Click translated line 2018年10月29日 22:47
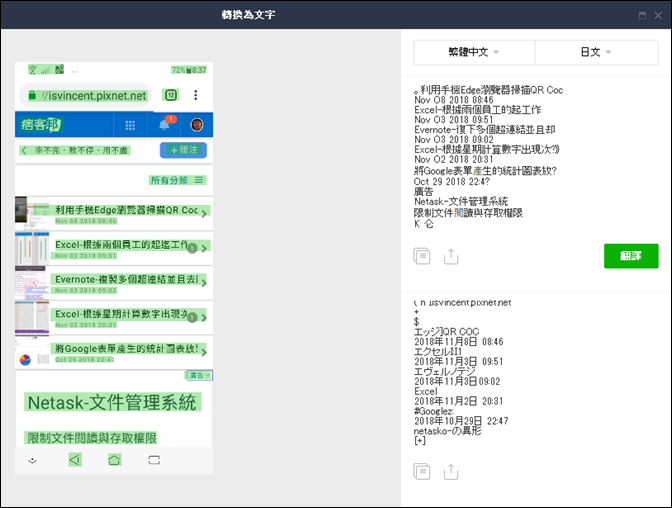 click(461, 421)
